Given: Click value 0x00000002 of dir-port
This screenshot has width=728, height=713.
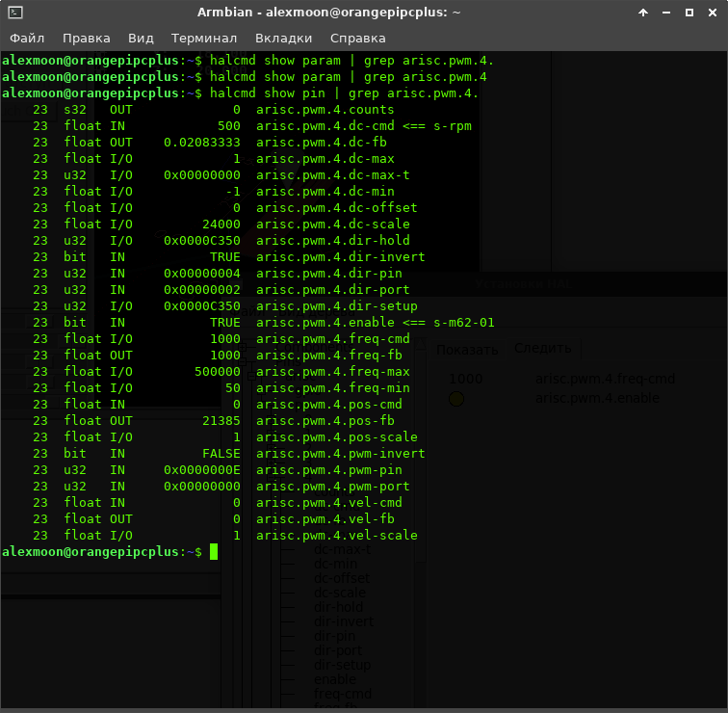Looking at the screenshot, I should 202,290.
